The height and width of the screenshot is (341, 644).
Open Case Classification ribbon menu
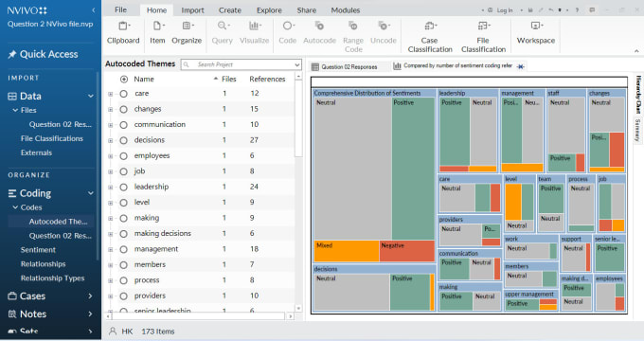pos(430,37)
